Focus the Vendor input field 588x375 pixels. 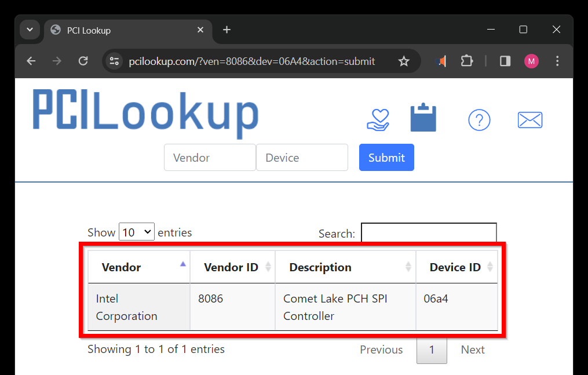click(210, 158)
